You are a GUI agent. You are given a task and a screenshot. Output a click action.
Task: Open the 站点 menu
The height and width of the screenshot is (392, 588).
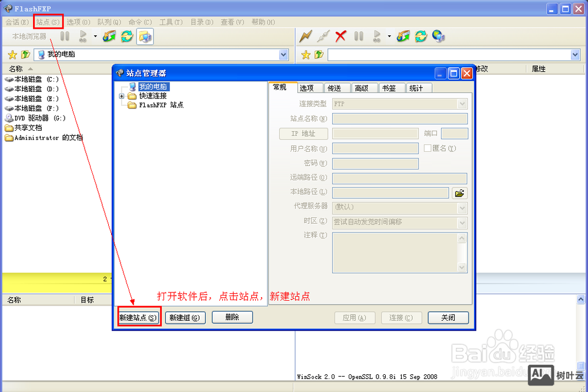point(48,22)
